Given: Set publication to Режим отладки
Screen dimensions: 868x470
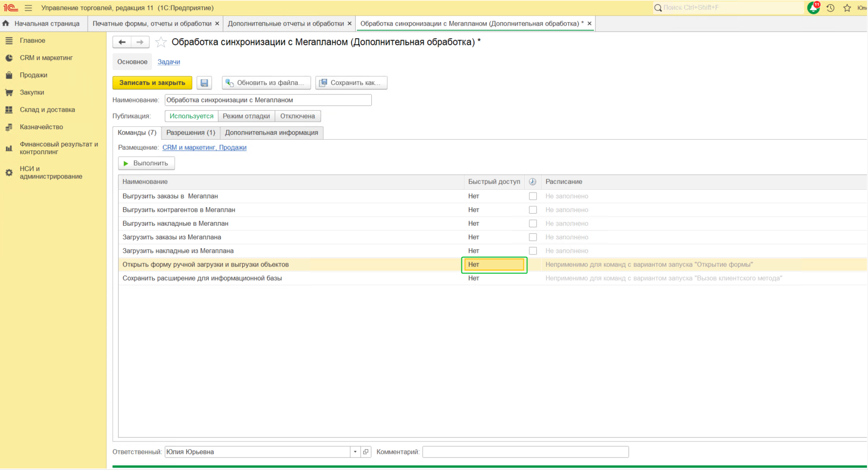Looking at the screenshot, I should pos(247,116).
